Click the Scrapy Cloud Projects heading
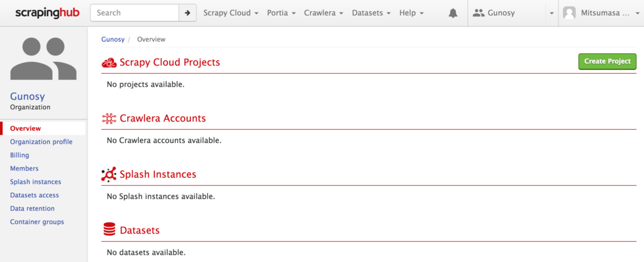This screenshot has height=262, width=644. coord(170,62)
